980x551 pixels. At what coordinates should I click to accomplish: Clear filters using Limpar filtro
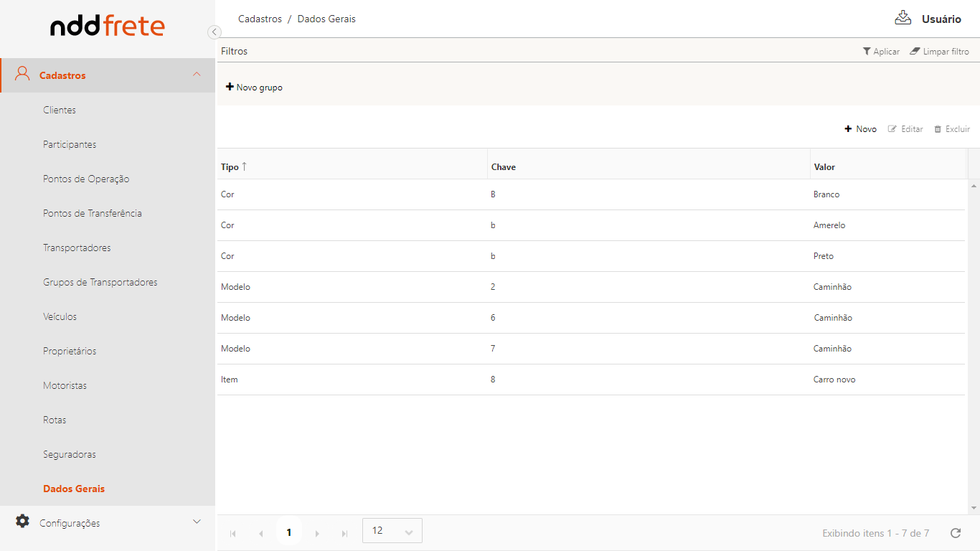pyautogui.click(x=939, y=52)
